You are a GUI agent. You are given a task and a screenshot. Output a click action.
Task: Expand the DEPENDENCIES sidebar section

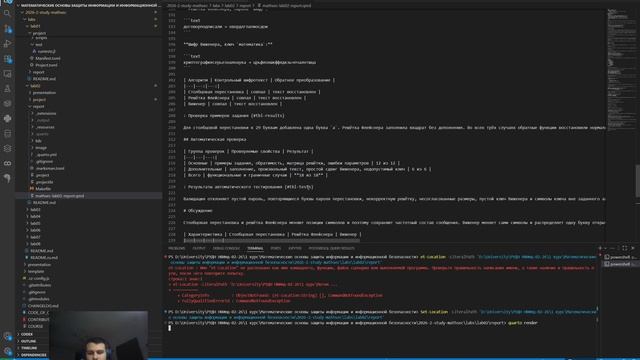pos(33,355)
